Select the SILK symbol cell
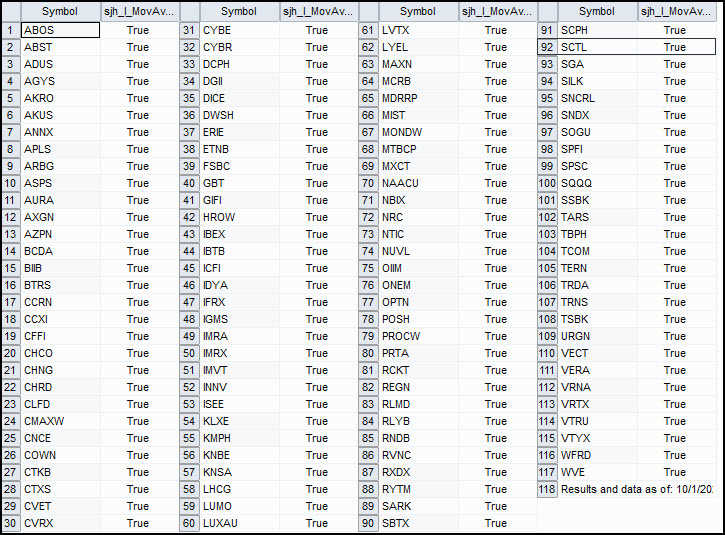The image size is (725, 535). [597, 81]
